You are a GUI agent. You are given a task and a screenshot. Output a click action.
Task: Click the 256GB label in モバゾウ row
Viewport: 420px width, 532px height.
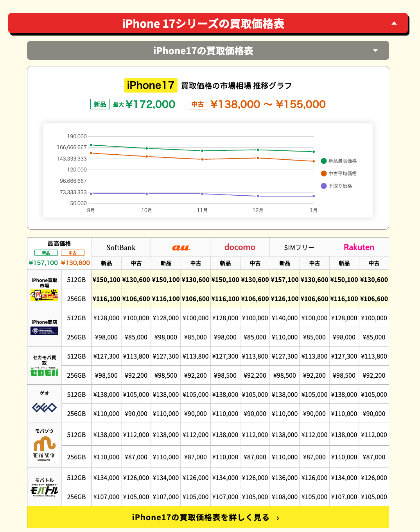(x=76, y=457)
